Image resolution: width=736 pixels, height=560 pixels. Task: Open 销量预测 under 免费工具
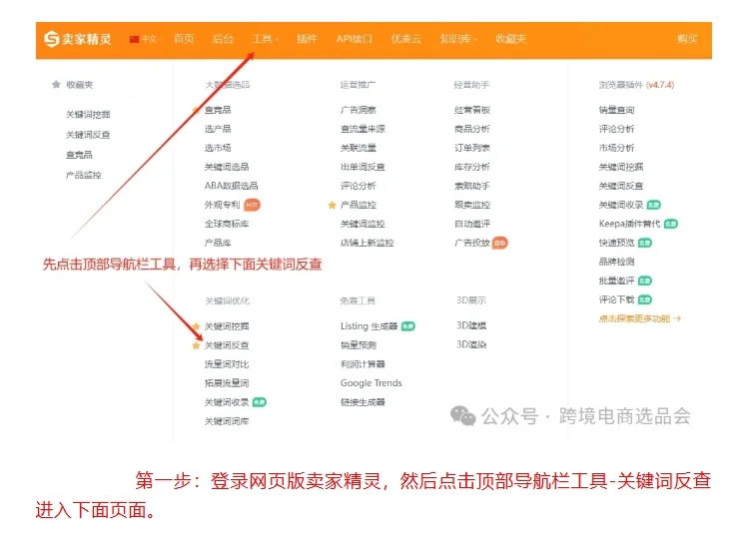pos(359,345)
